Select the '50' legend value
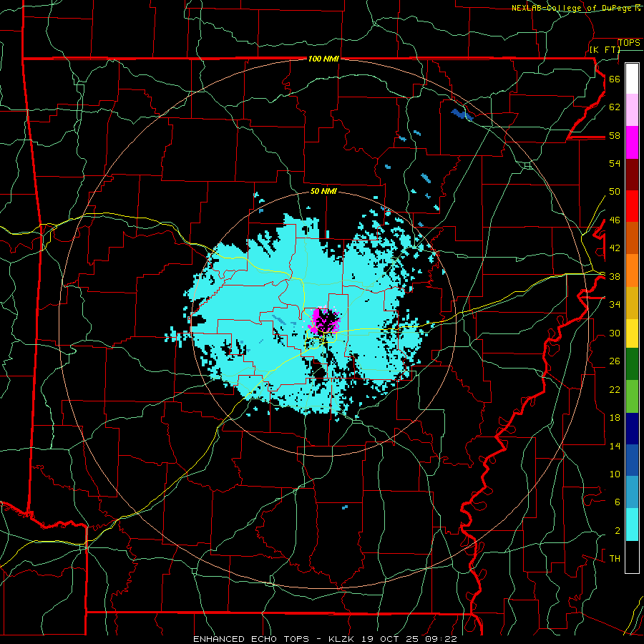The image size is (644, 644). pyautogui.click(x=615, y=191)
